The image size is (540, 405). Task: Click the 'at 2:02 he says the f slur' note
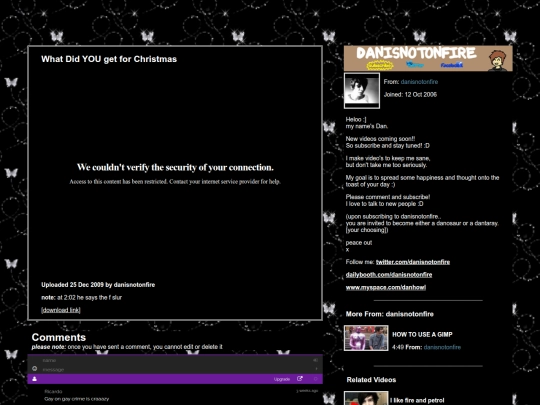click(89, 298)
